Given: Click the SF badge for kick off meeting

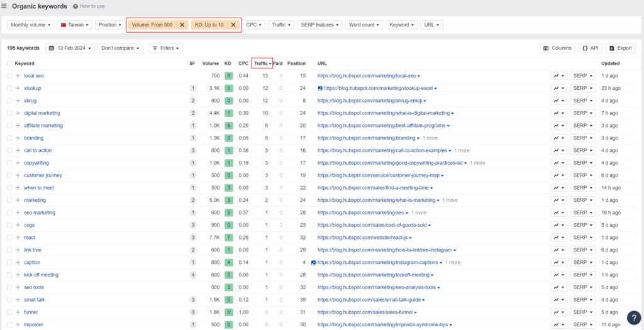Looking at the screenshot, I should 192,275.
